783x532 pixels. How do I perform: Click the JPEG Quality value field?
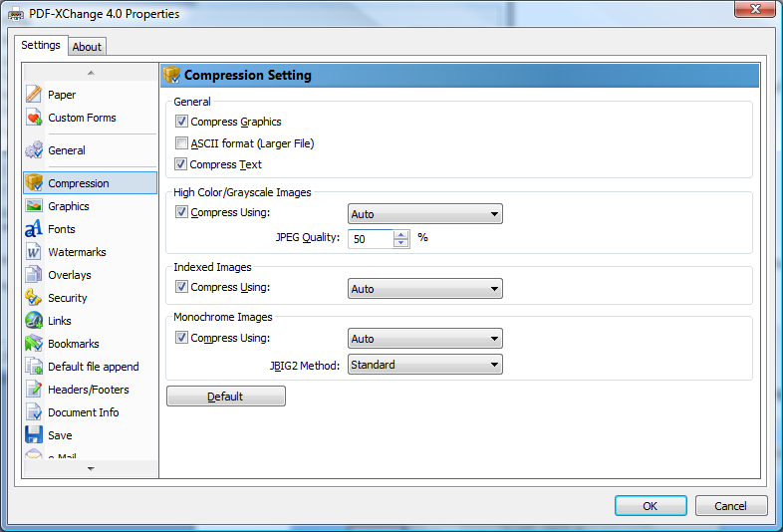371,239
